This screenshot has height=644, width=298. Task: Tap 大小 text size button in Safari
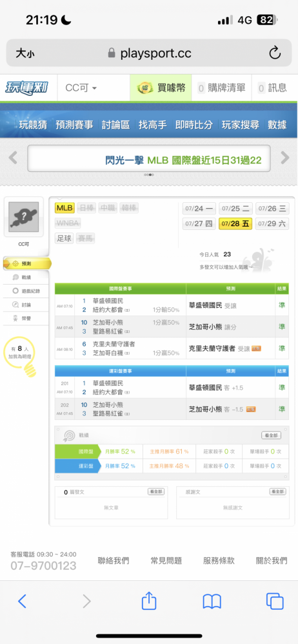pyautogui.click(x=25, y=53)
